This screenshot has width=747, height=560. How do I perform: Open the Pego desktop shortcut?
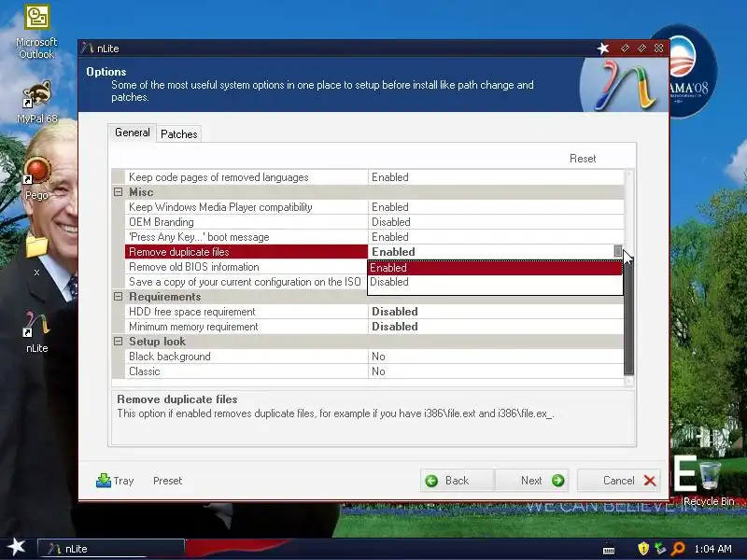36,178
